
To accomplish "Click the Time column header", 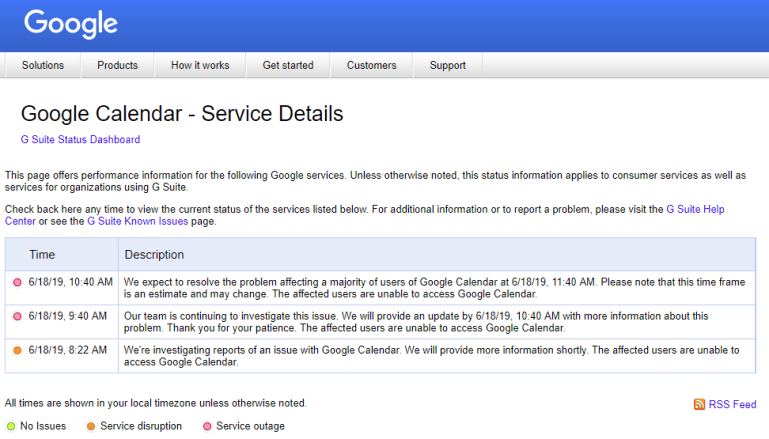I will [42, 254].
